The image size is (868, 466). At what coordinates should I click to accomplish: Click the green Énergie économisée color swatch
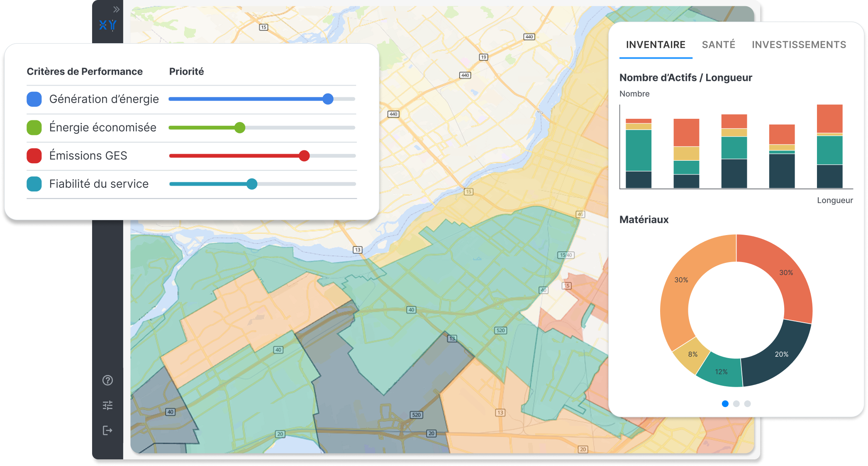(34, 128)
